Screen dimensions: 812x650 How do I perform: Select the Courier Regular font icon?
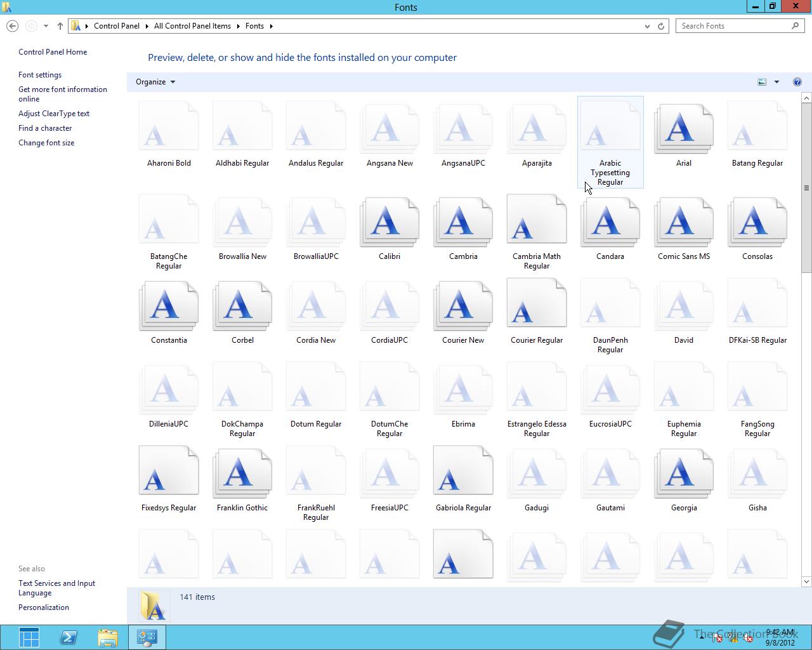(537, 303)
